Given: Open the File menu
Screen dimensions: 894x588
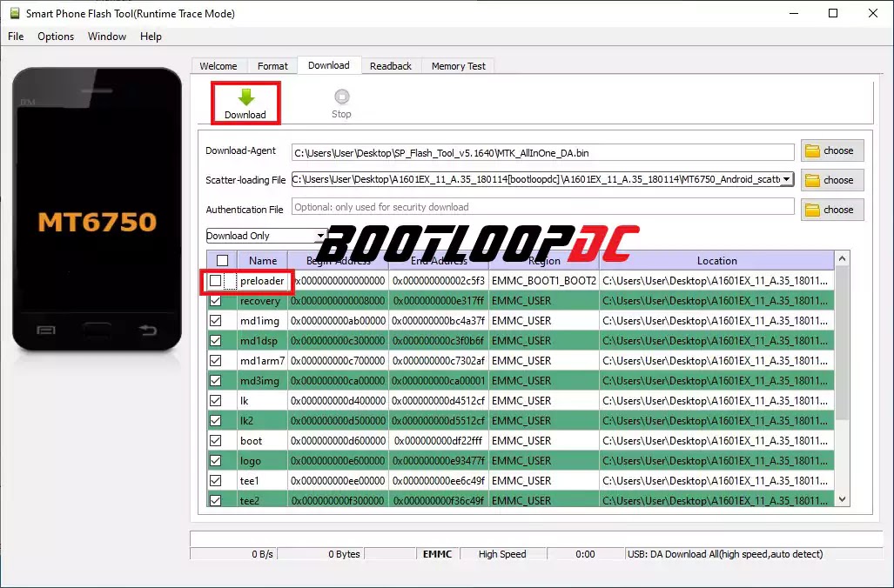Looking at the screenshot, I should coord(16,37).
